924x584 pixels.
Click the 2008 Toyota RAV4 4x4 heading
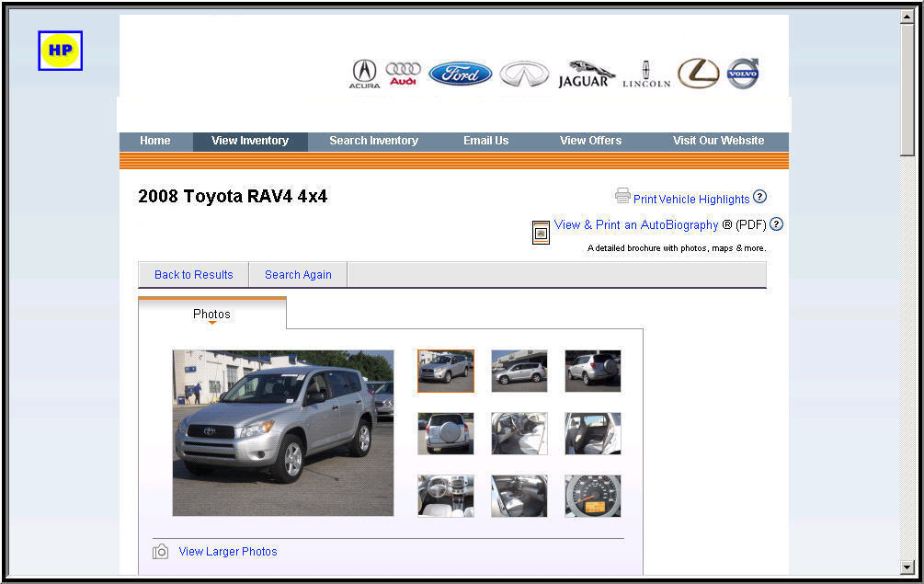coord(233,196)
